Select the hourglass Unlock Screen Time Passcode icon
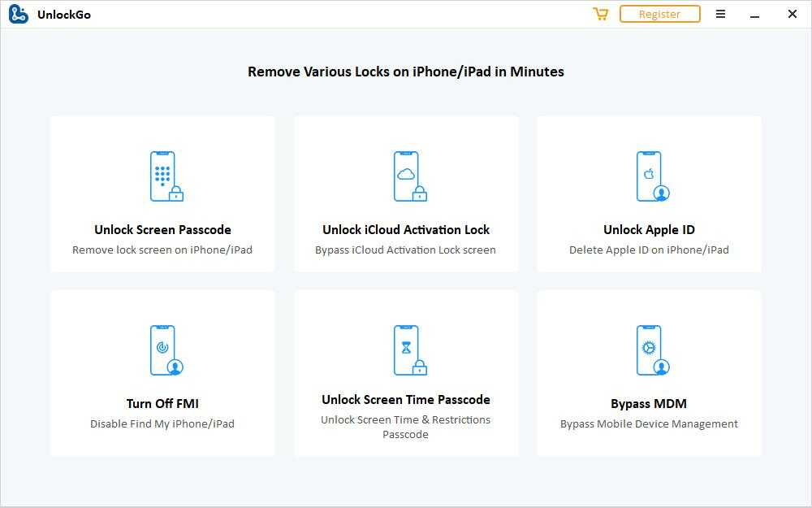This screenshot has width=812, height=508. 405,349
